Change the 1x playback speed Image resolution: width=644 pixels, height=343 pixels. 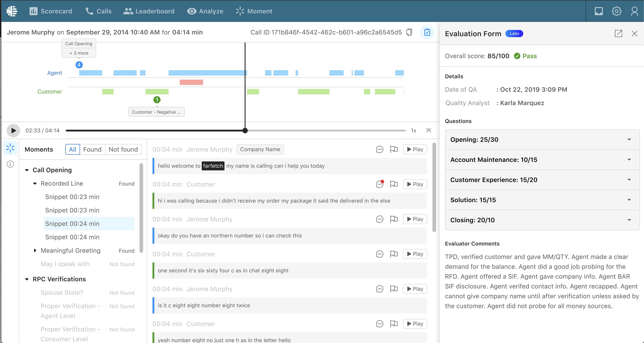pos(413,131)
